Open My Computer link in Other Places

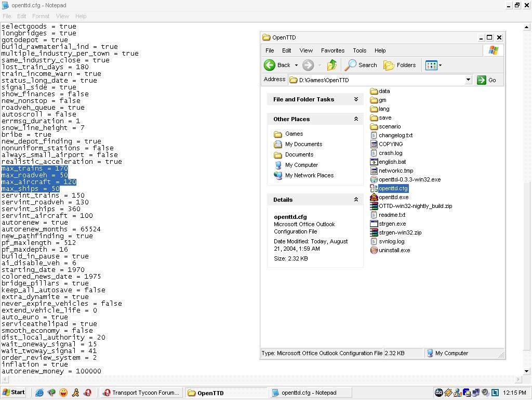point(302,165)
